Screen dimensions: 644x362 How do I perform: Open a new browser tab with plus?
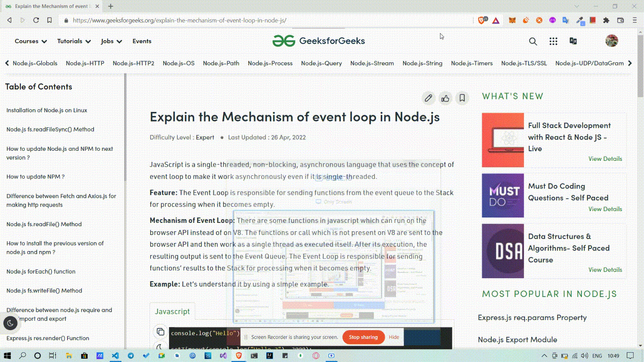111,6
